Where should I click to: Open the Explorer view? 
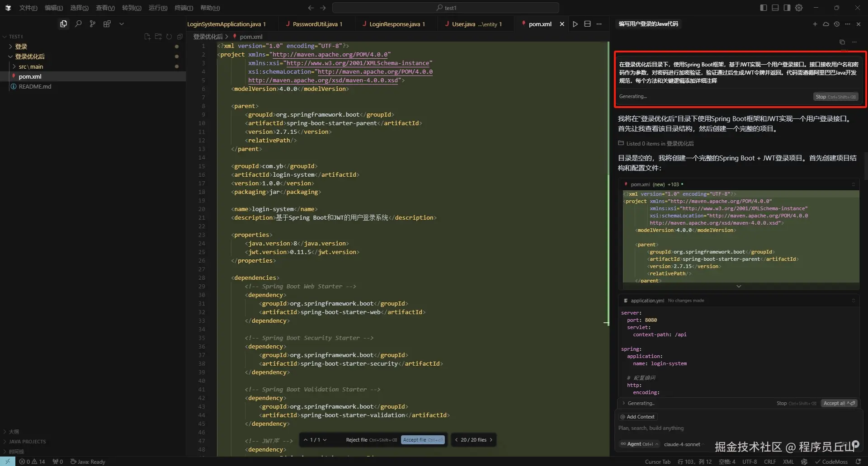coord(63,24)
